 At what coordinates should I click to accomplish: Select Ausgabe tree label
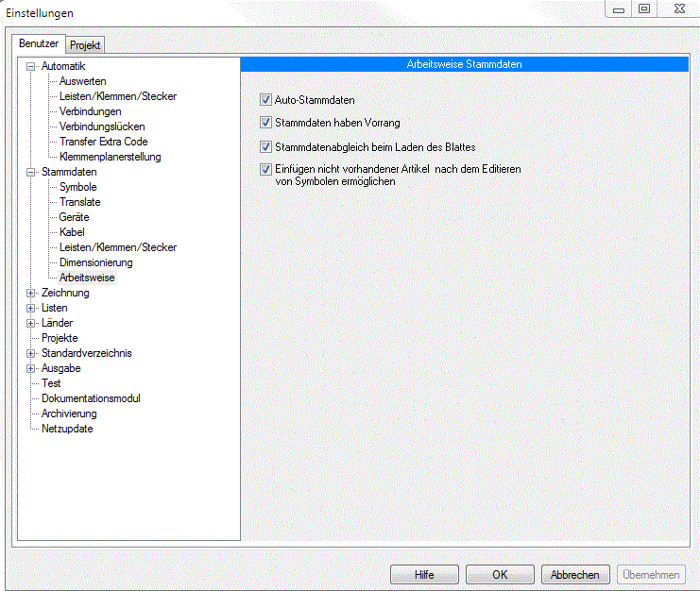coord(61,368)
